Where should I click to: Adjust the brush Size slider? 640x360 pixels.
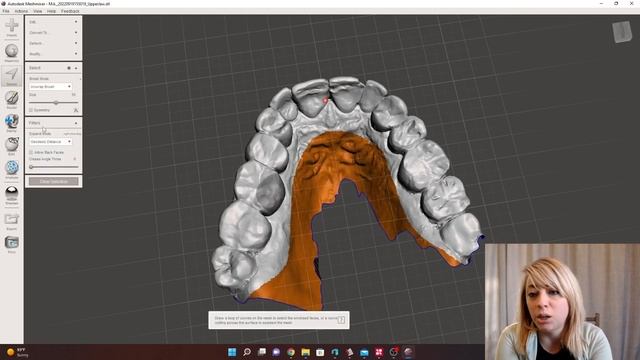pyautogui.click(x=53, y=102)
